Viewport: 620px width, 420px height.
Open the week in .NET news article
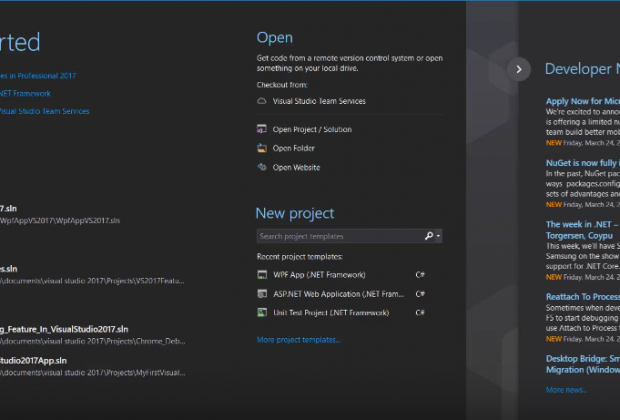point(582,224)
